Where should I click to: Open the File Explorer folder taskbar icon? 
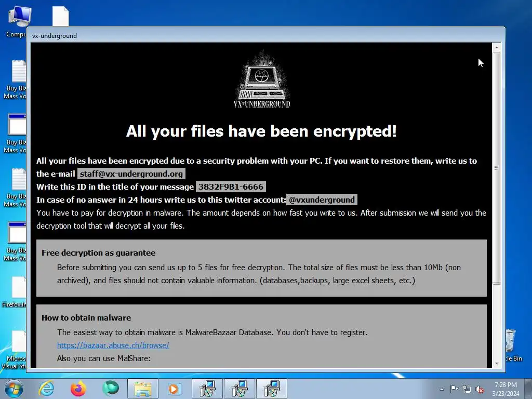(143, 389)
